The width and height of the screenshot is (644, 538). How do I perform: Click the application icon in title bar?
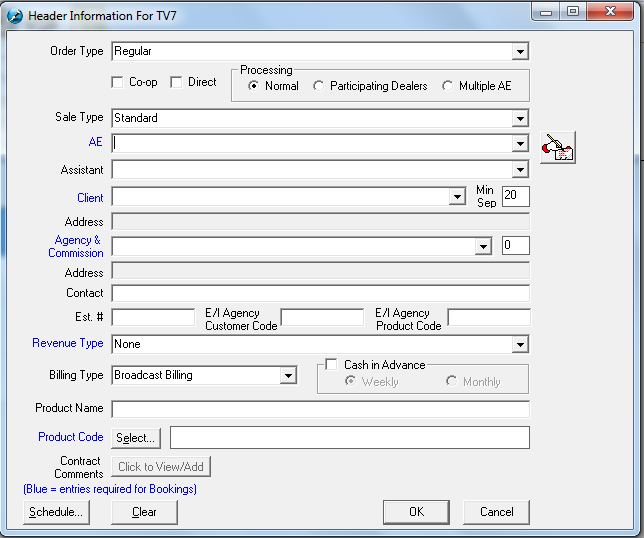[14, 16]
